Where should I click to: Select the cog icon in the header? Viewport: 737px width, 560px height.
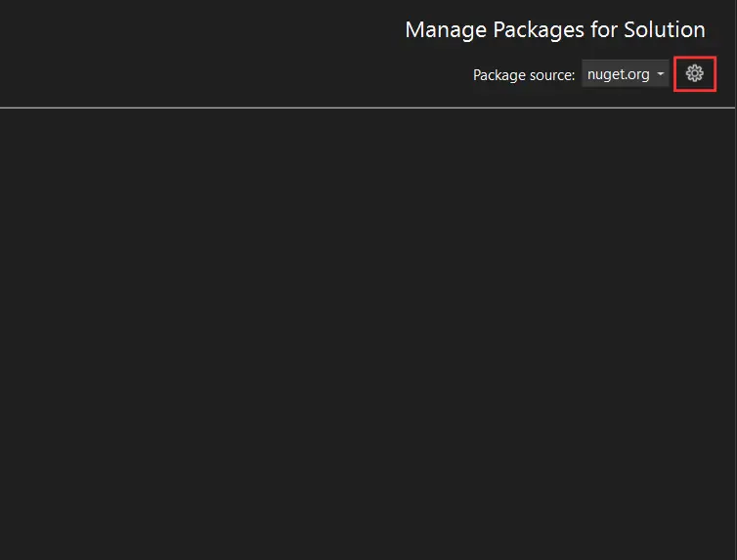point(695,74)
